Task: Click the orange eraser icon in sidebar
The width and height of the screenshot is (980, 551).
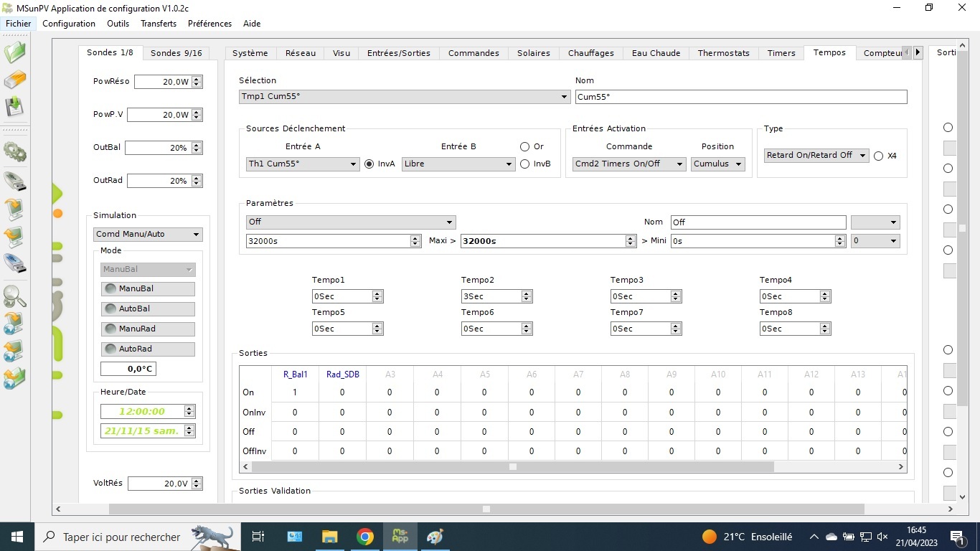Action: 15,80
